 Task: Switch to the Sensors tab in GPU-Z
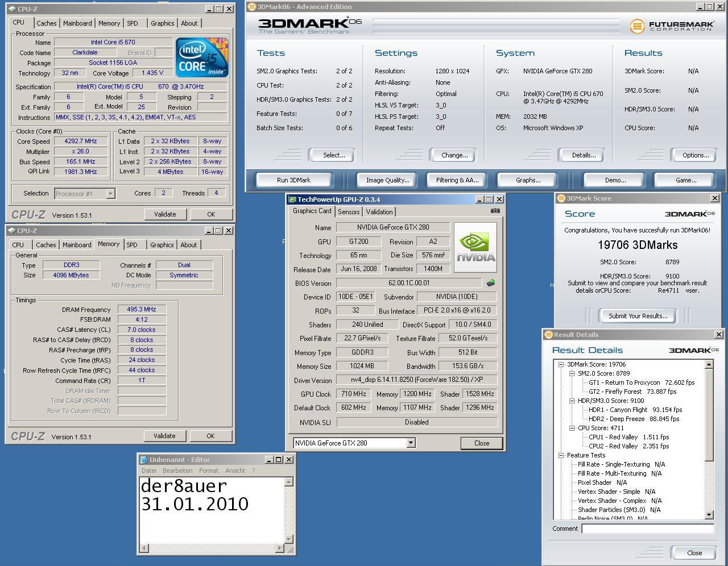tap(349, 212)
